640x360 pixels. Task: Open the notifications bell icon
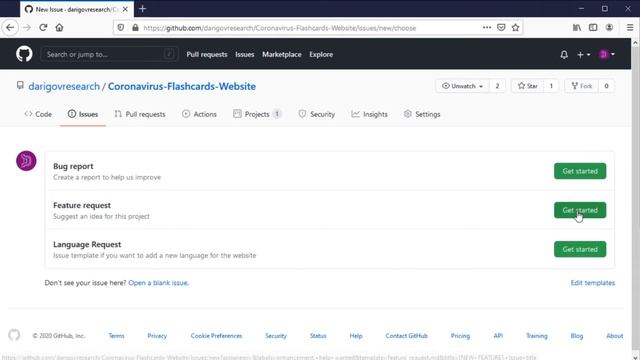[x=564, y=54]
